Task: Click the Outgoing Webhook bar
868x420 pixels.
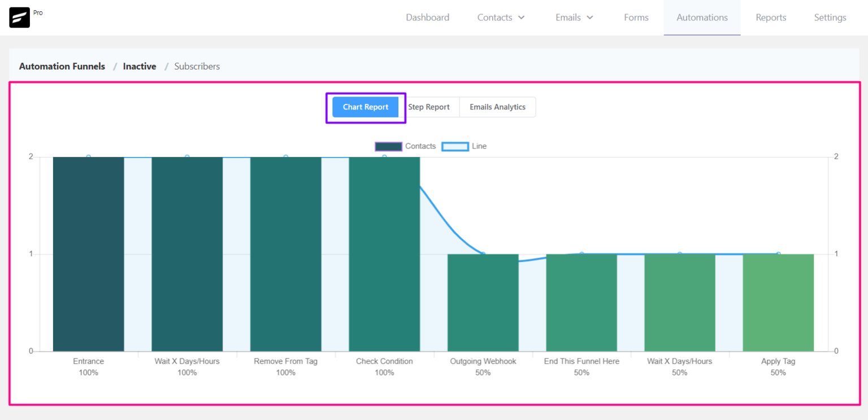Action: 483,303
